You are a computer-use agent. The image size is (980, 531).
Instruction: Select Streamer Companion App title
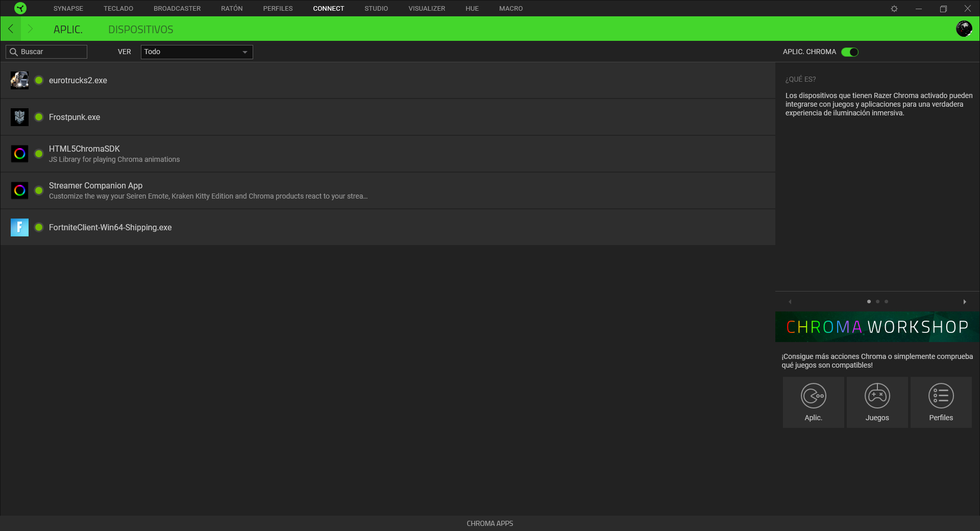[x=95, y=185]
